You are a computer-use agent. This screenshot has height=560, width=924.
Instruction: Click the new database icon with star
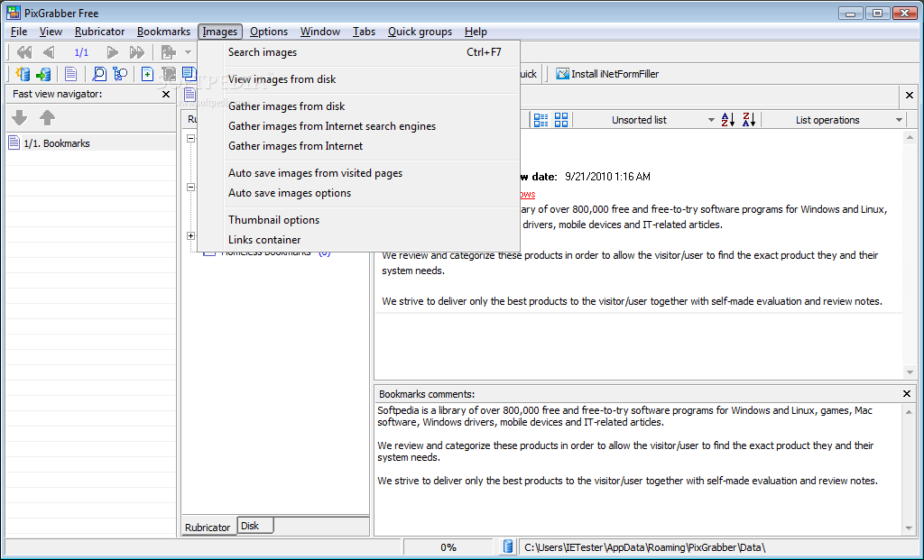pos(23,74)
